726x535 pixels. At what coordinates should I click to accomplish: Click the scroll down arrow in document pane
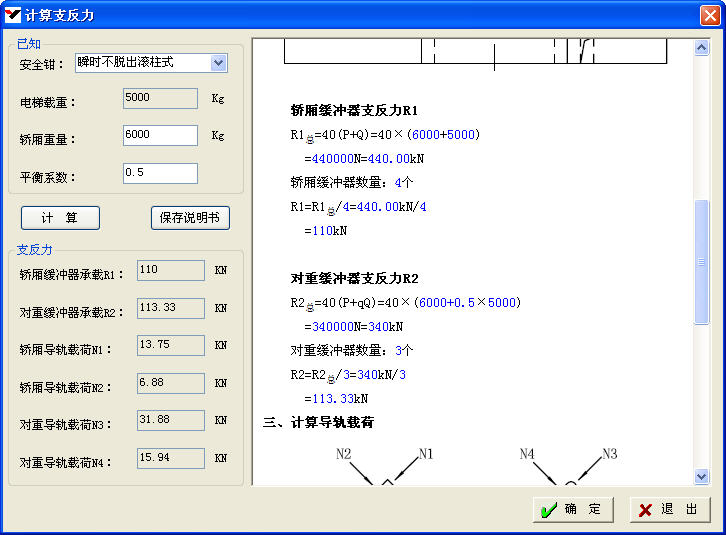(701, 477)
